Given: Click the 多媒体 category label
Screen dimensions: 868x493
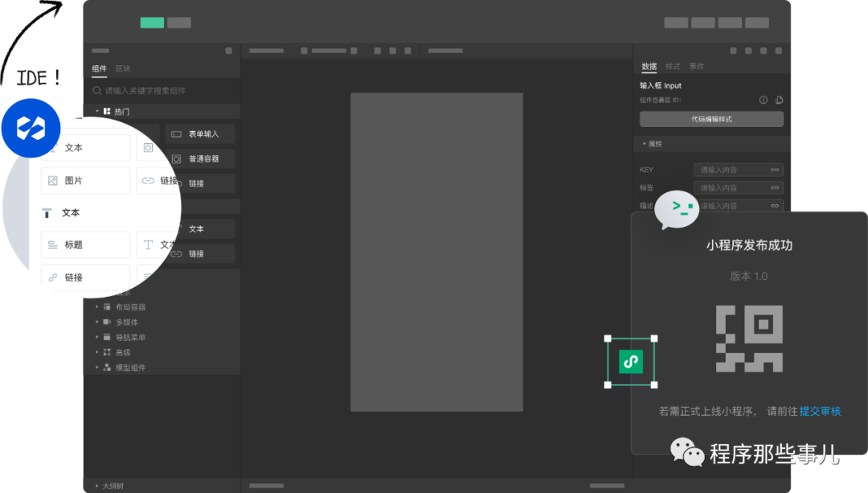Looking at the screenshot, I should (x=127, y=322).
